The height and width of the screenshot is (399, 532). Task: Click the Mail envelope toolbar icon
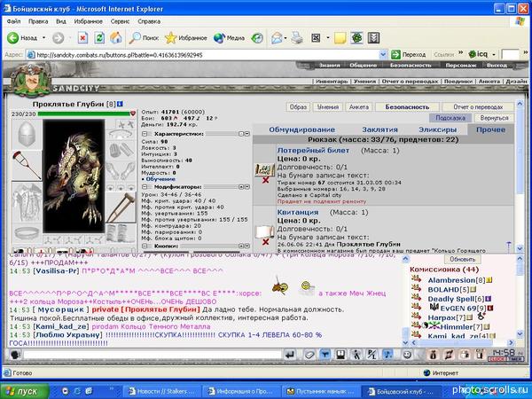click(277, 37)
